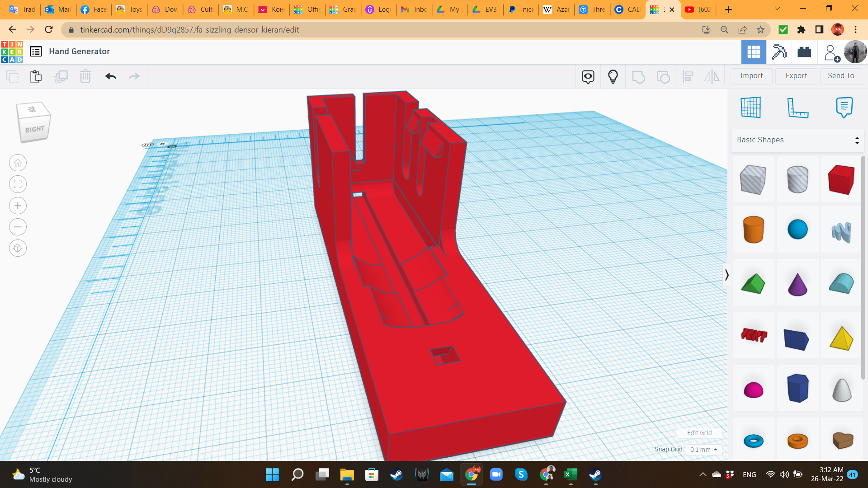The width and height of the screenshot is (868, 488).
Task: Select the Workplane tool icon
Action: 751,108
